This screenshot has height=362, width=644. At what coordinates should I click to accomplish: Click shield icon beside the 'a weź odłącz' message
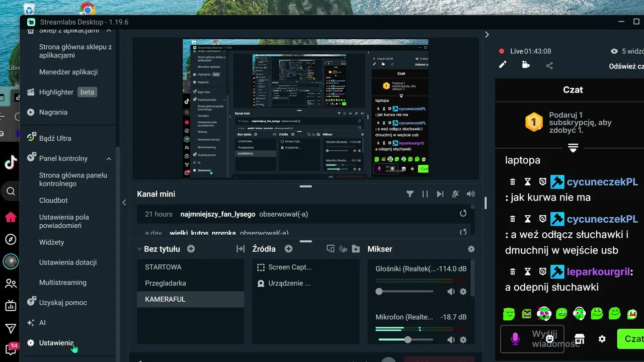(x=542, y=219)
